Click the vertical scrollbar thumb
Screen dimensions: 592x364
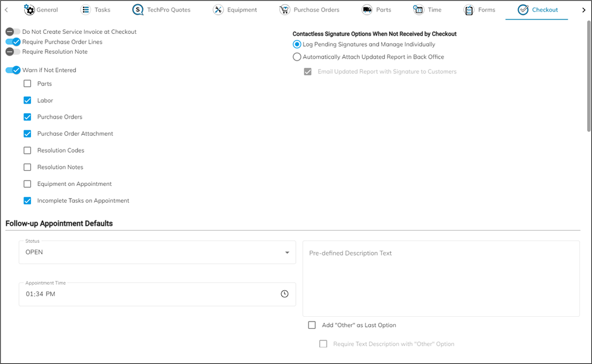[589, 76]
